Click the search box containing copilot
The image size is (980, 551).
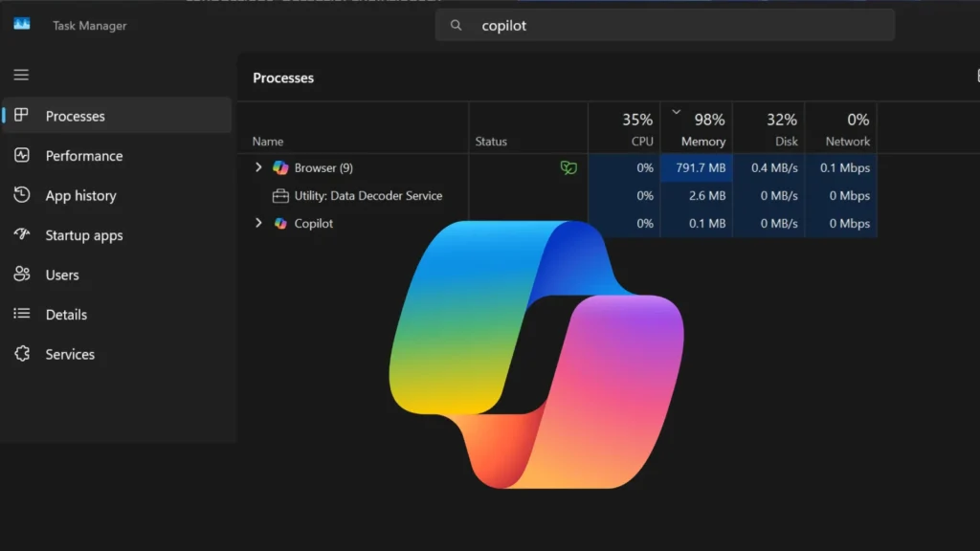(x=665, y=25)
